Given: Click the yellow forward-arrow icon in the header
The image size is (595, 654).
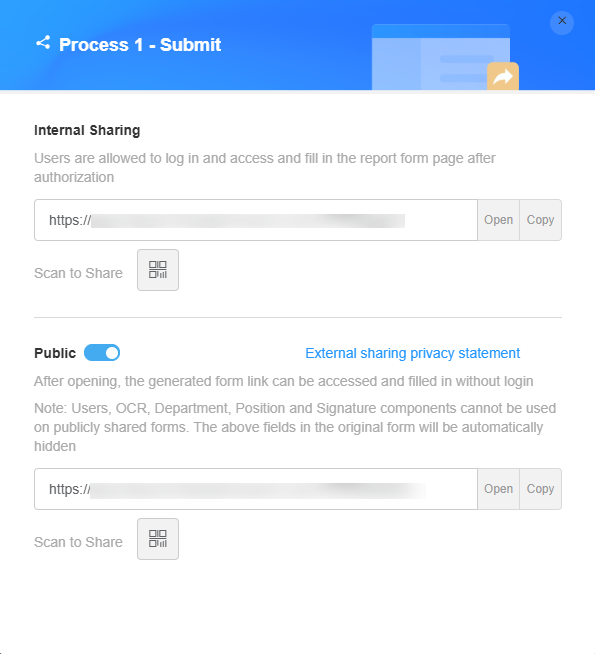Looking at the screenshot, I should [503, 76].
